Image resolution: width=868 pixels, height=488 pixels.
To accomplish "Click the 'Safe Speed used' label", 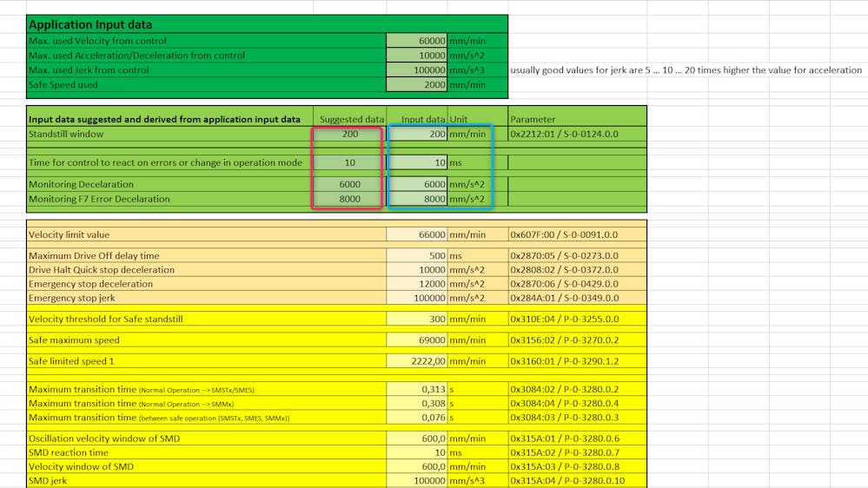I will point(63,84).
